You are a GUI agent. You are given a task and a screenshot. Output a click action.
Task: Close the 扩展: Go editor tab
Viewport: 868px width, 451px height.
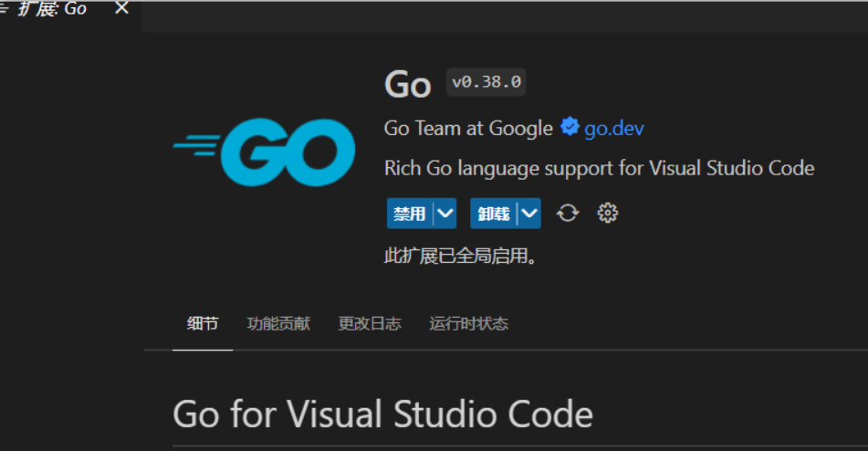coord(121,8)
